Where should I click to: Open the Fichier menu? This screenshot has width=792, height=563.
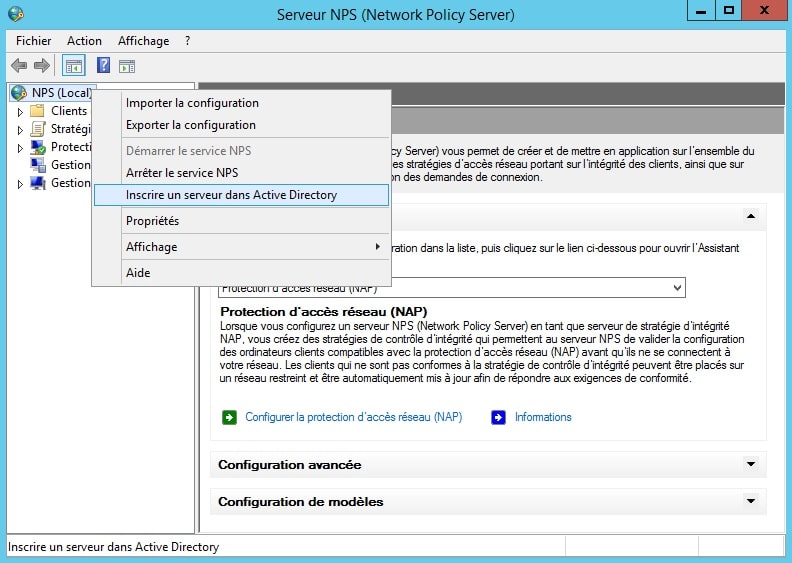[x=33, y=41]
